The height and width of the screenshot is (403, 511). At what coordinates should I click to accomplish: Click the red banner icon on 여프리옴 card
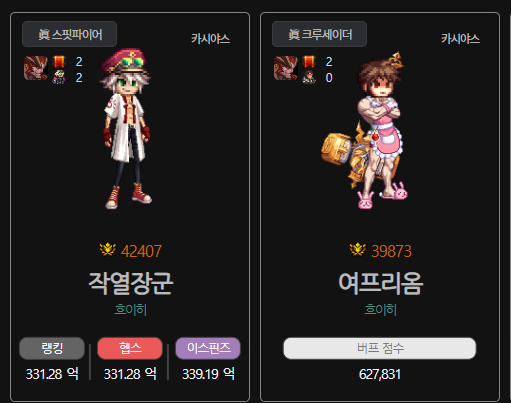point(309,61)
